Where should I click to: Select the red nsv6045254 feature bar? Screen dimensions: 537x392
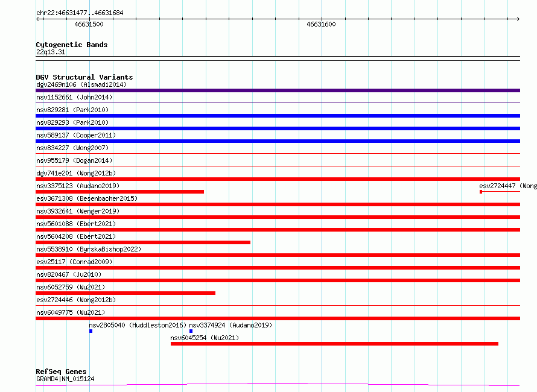(x=334, y=344)
